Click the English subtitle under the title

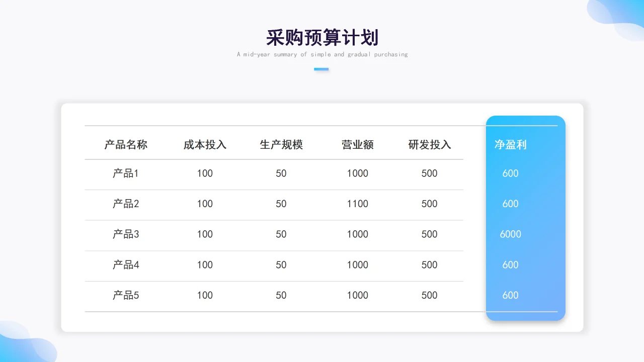coord(322,54)
